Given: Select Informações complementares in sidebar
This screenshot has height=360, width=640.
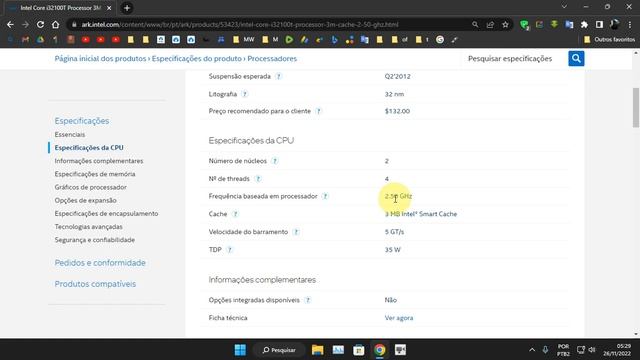Looking at the screenshot, I should tap(99, 161).
